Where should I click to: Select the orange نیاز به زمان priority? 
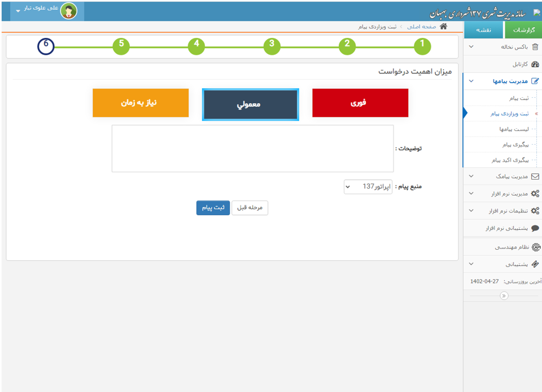(x=141, y=103)
